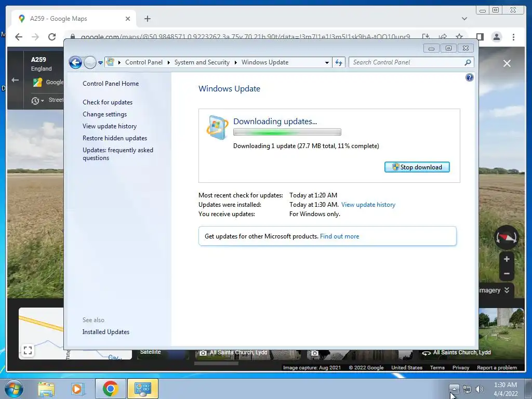Close the A259 Google Maps tab

(128, 19)
